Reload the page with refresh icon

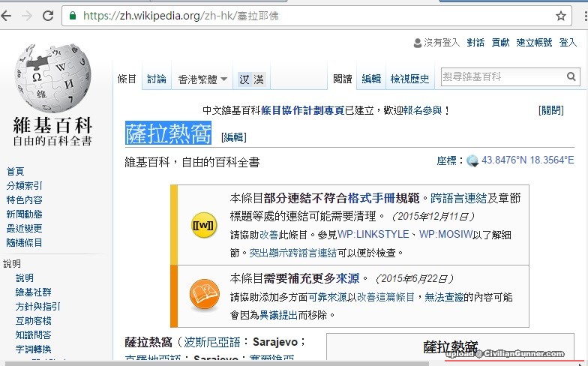tap(47, 16)
